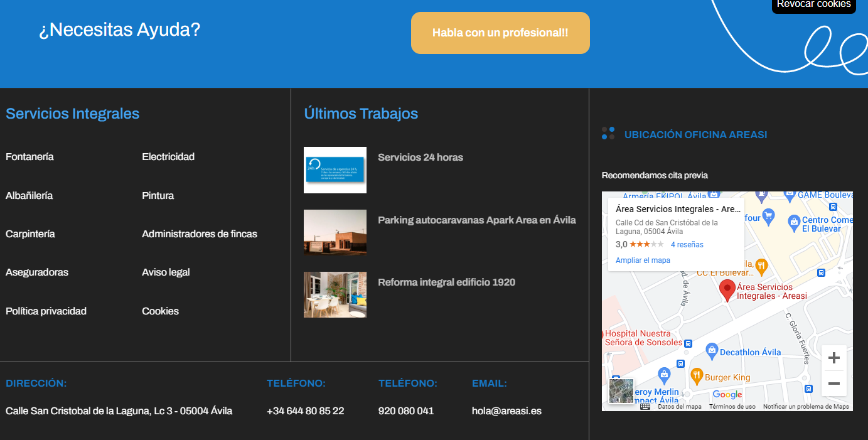Click Reforma integral edificio thumbnail image
The image size is (868, 440).
coord(335,294)
